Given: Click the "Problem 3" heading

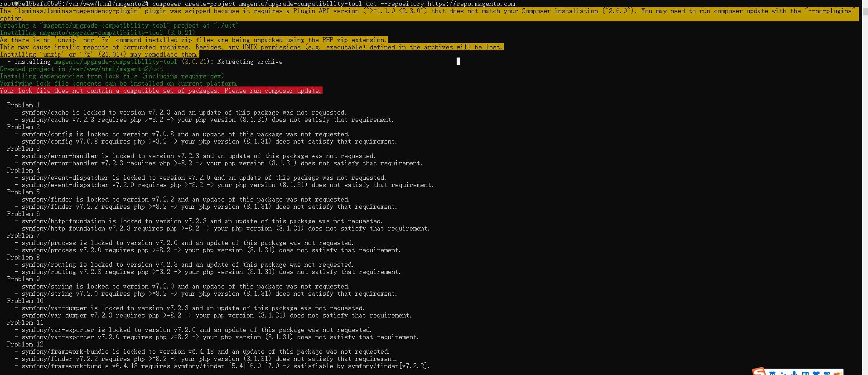Looking at the screenshot, I should pos(23,149).
